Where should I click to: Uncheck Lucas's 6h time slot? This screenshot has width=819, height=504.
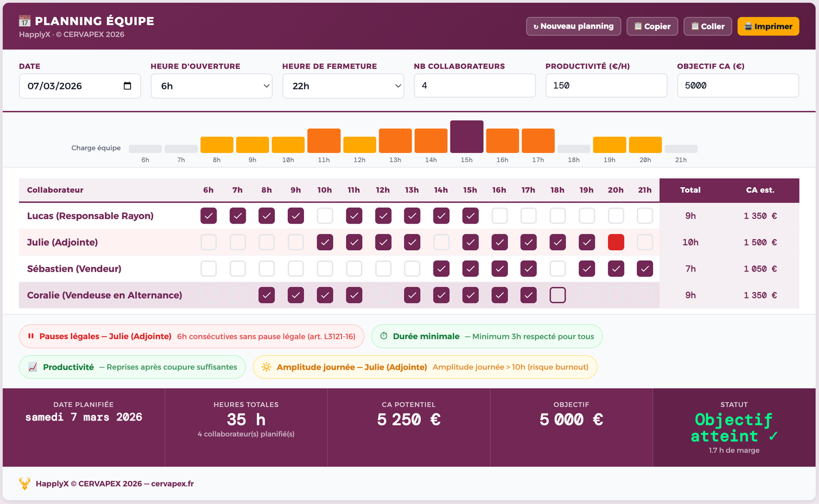click(x=208, y=216)
